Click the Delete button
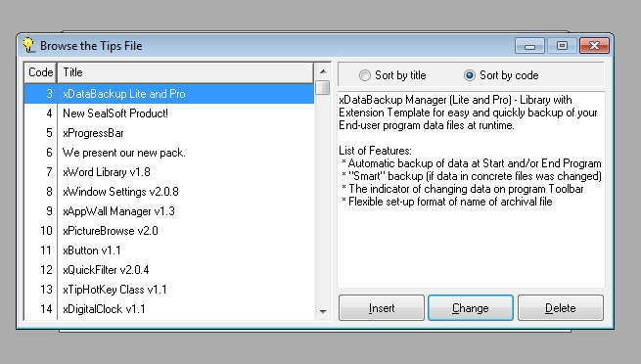This screenshot has height=364, width=641. pyautogui.click(x=561, y=307)
